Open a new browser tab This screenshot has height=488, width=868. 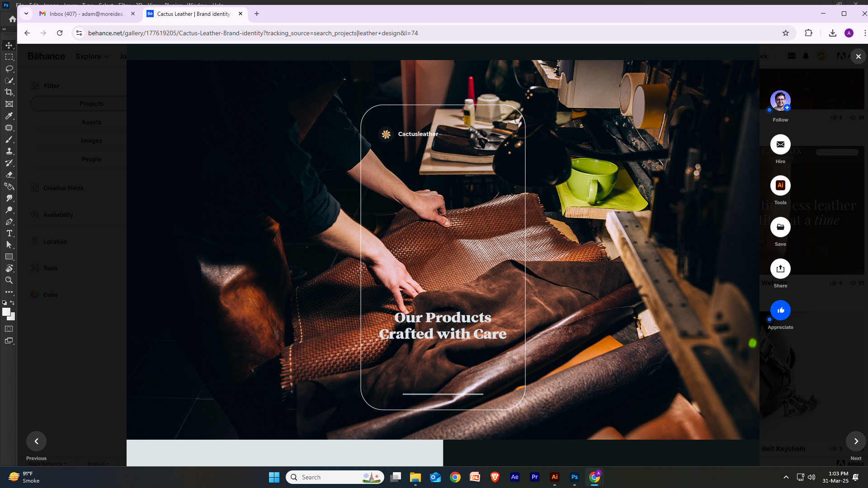coord(257,14)
